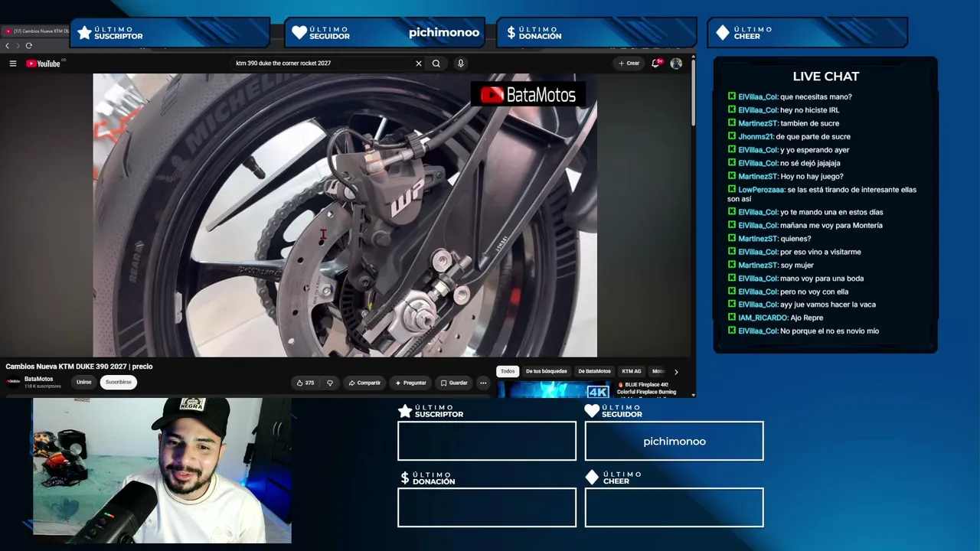Click chat message 'y yo esperando ayer'

pos(815,150)
